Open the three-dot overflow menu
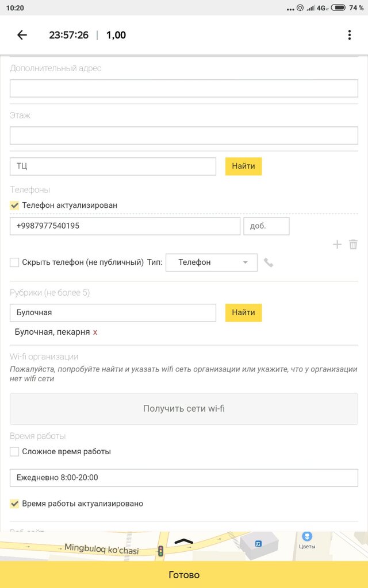 [349, 35]
